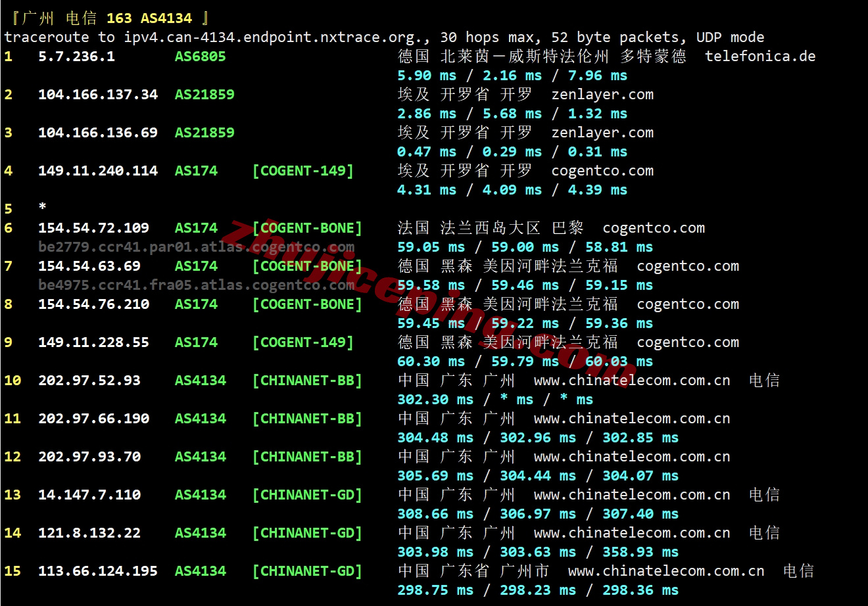Image resolution: width=868 pixels, height=606 pixels.
Task: Select IP address 202.97.93.70
Action: pyautogui.click(x=89, y=457)
